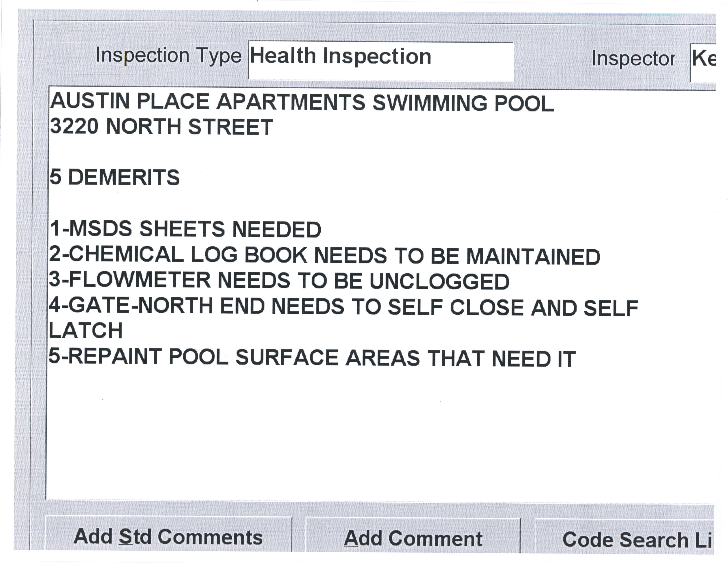This screenshot has height=563, width=728.
Task: Place cursor on the Austin Place Apartments line
Action: pos(302,102)
